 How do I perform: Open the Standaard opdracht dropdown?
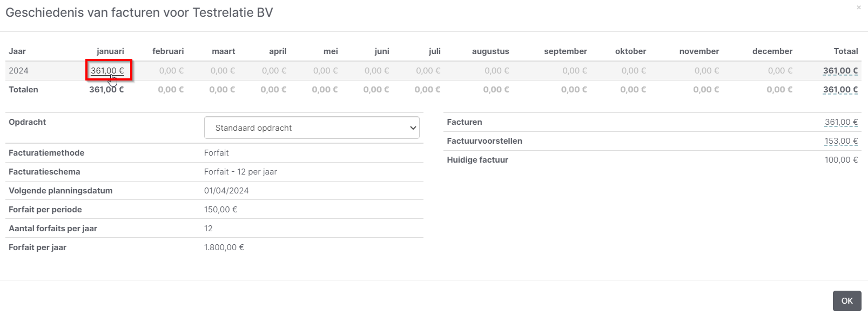312,128
